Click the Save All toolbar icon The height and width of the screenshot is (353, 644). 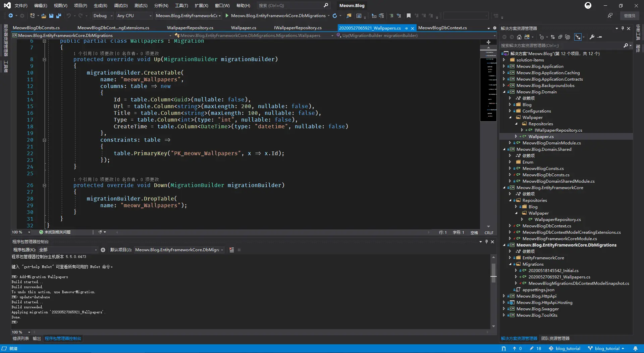click(59, 16)
